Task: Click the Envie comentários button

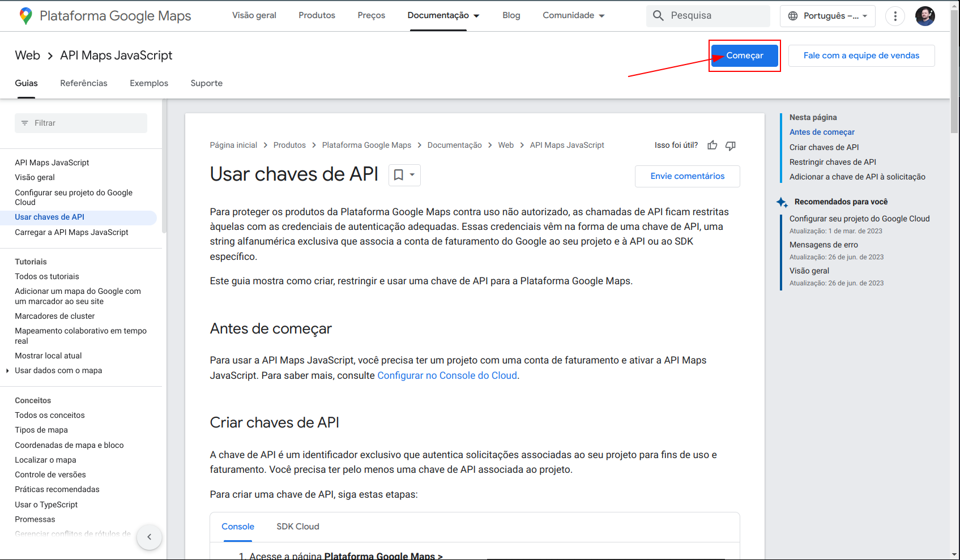Action: (x=688, y=176)
